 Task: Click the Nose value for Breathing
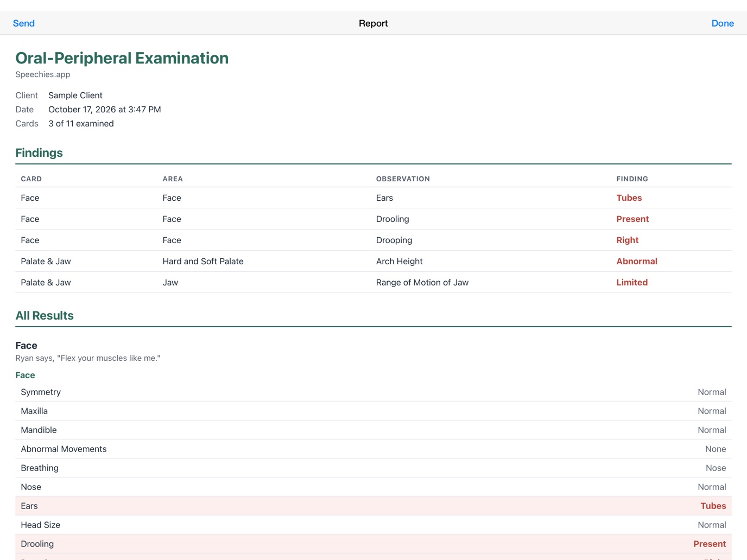pos(716,468)
